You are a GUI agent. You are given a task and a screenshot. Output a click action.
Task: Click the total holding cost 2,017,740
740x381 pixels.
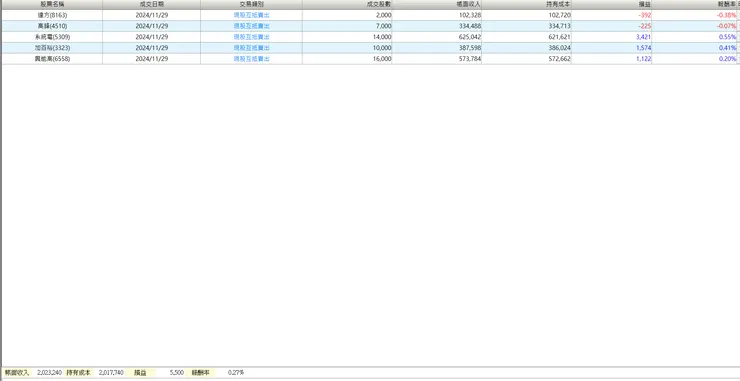111,373
